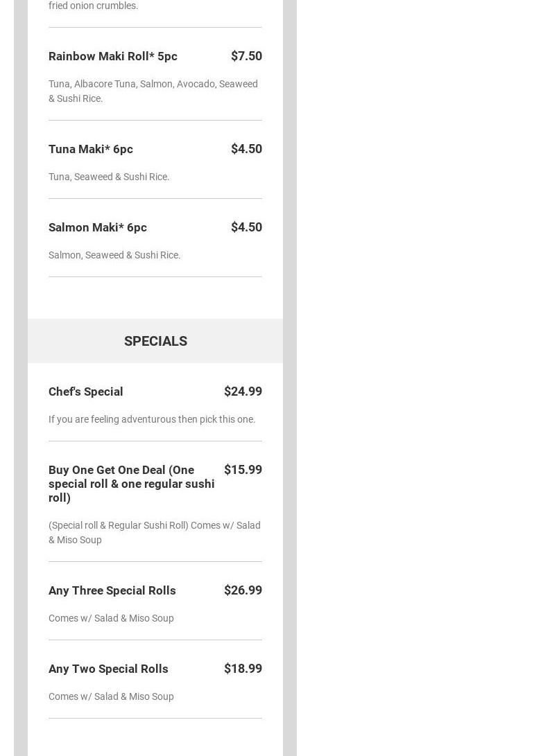Screen dimensions: 534x756
Task: Click the $7.50 Rainbow Maki Roll price
Action: [246, 56]
